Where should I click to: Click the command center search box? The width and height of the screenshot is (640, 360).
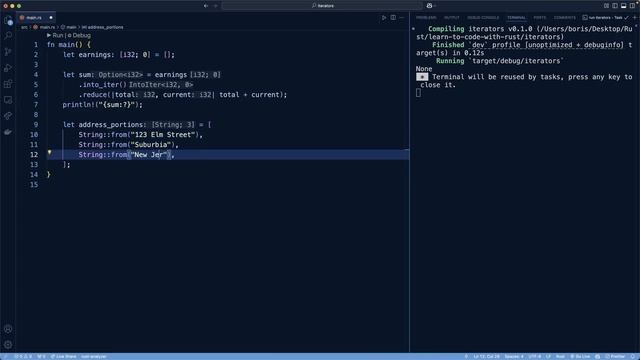[322, 6]
